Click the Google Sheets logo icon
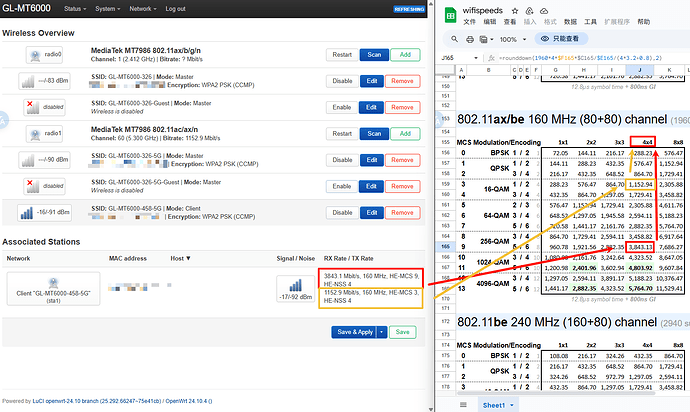The width and height of the screenshot is (690, 412). point(449,13)
